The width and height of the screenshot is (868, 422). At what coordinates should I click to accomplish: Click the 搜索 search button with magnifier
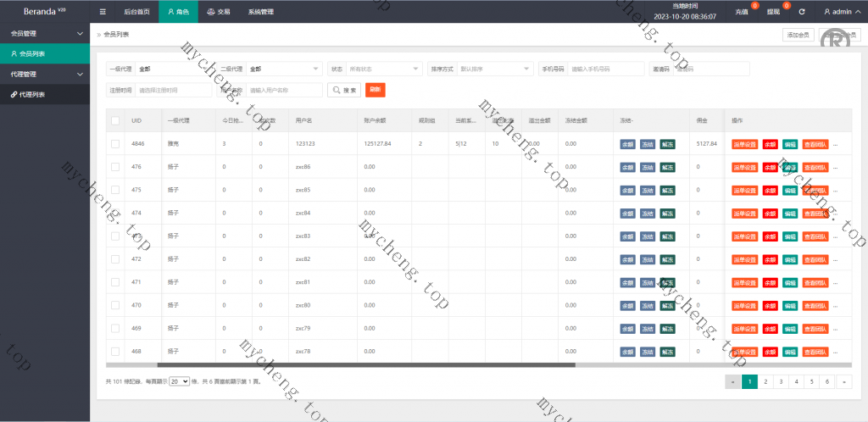tap(344, 90)
